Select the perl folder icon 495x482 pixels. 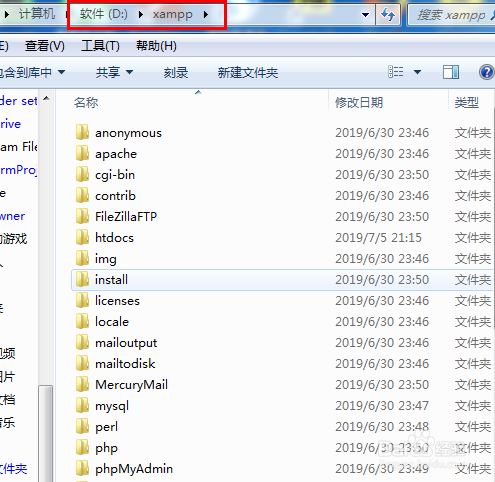coord(82,427)
